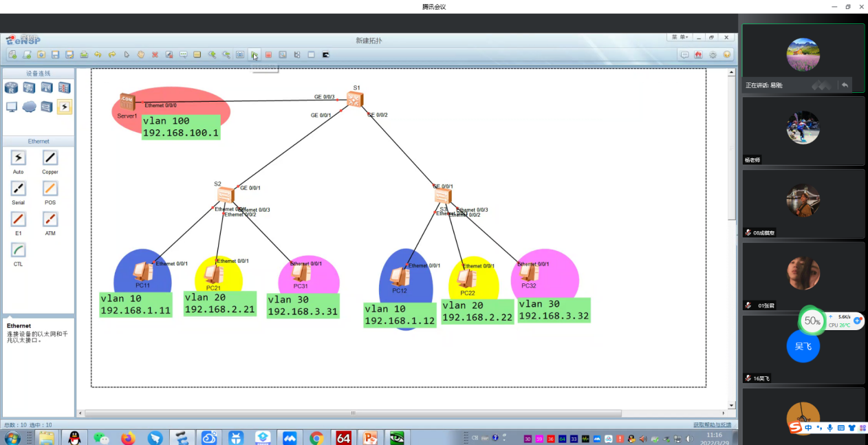Select the highlighted connection lightning category

coord(64,107)
